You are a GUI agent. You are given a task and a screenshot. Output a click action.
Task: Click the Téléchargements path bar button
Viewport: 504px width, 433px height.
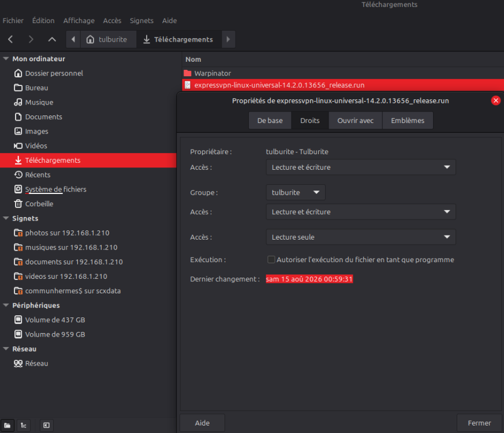(x=179, y=39)
